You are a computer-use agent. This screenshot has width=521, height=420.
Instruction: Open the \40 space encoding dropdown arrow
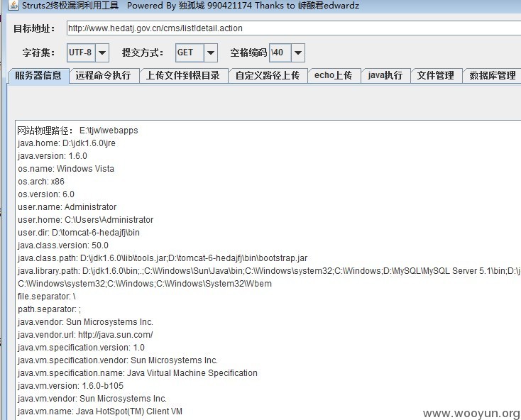[298, 52]
